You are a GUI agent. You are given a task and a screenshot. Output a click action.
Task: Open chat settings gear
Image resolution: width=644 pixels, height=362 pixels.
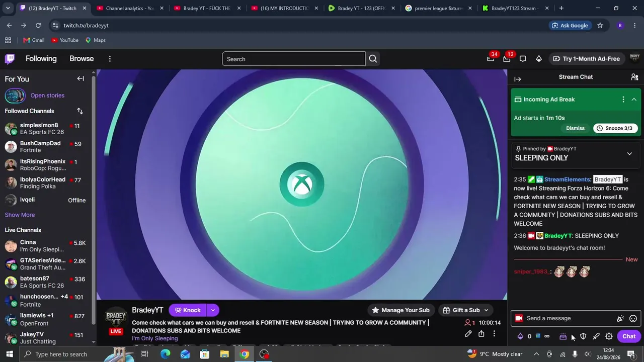pos(609,336)
